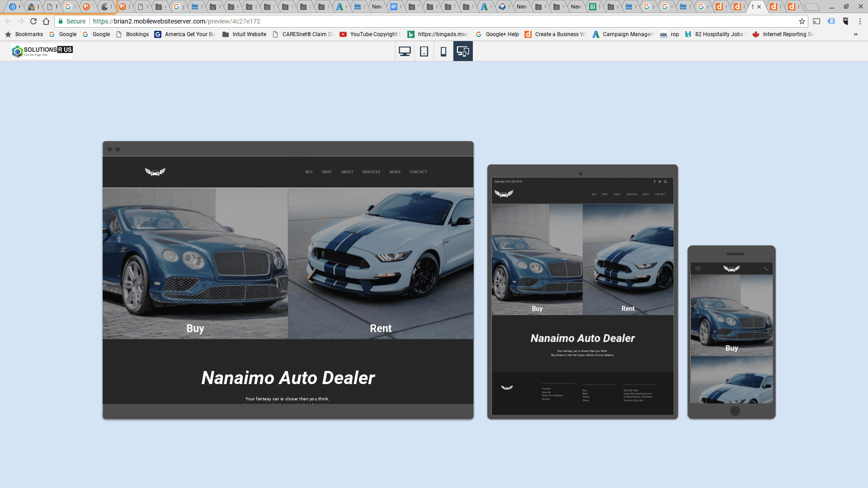The width and height of the screenshot is (868, 488).
Task: Click BUY in desktop preview navigation
Action: pyautogui.click(x=309, y=172)
